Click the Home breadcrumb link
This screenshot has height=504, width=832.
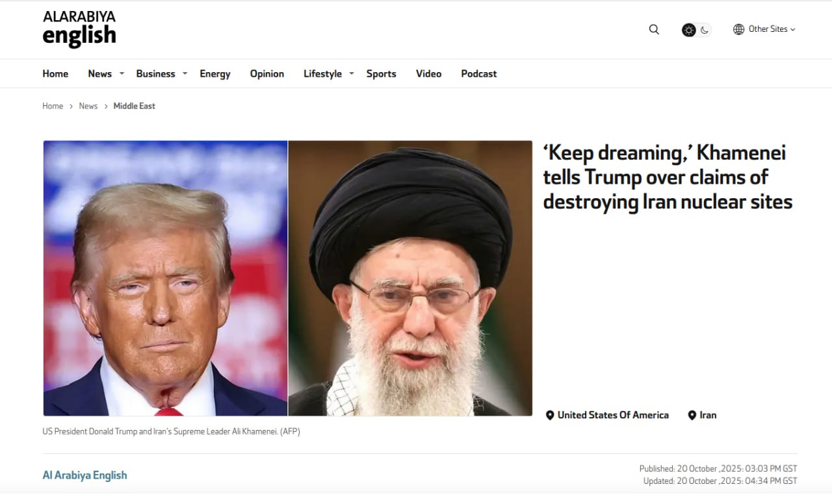click(x=53, y=106)
